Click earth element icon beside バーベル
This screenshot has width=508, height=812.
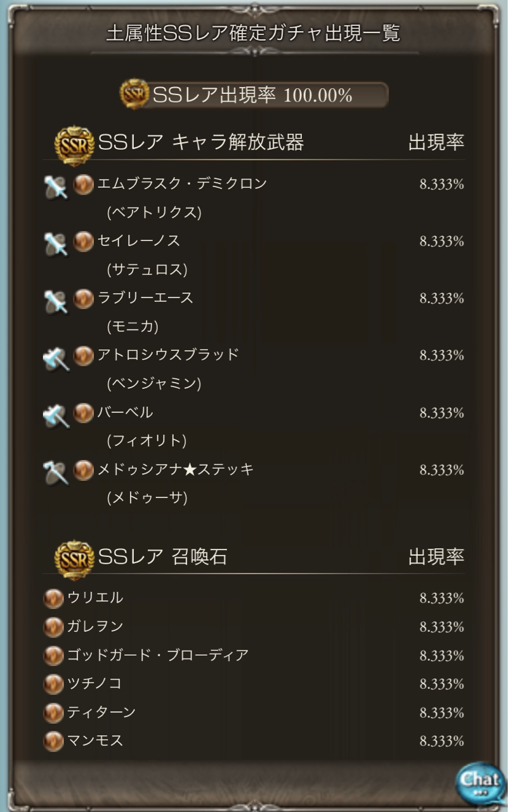(x=83, y=414)
